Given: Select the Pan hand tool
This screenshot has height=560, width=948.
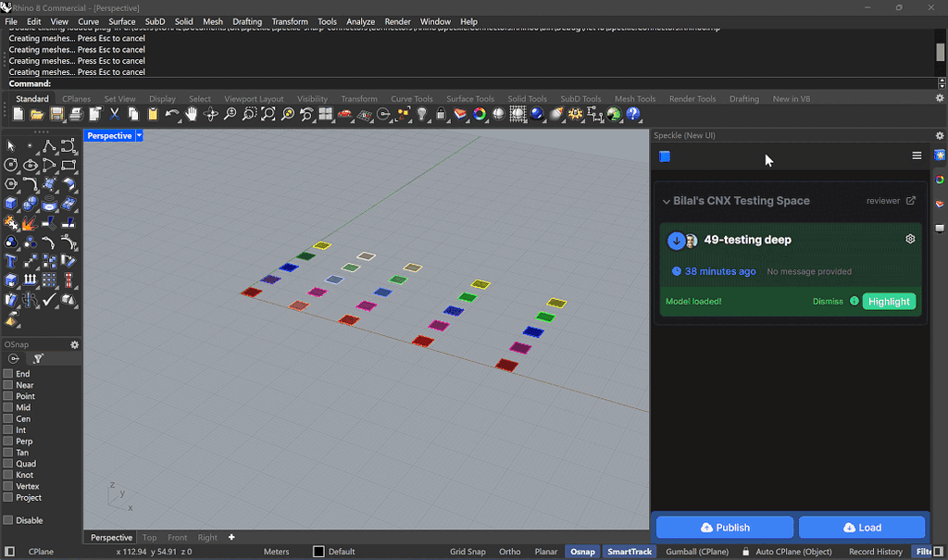Looking at the screenshot, I should click(x=191, y=115).
